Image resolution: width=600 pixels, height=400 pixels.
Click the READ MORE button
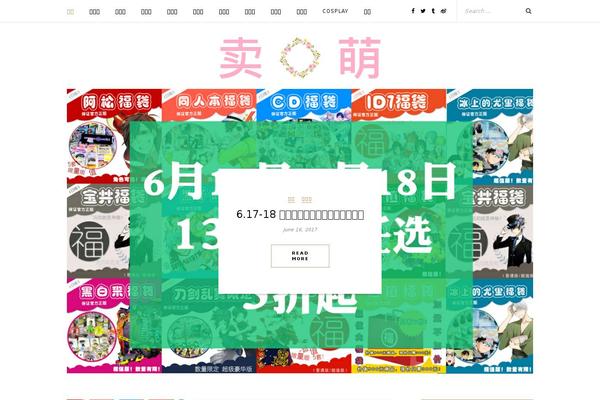click(x=300, y=256)
